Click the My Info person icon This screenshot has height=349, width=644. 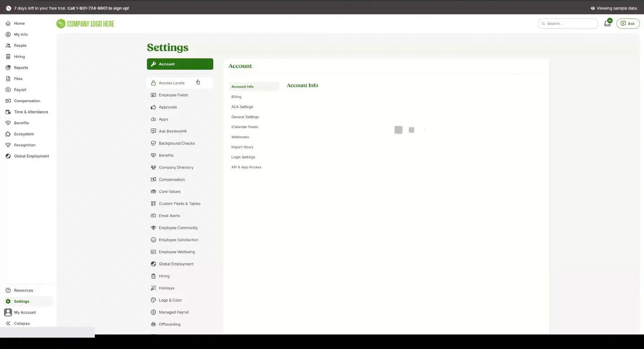pos(8,34)
